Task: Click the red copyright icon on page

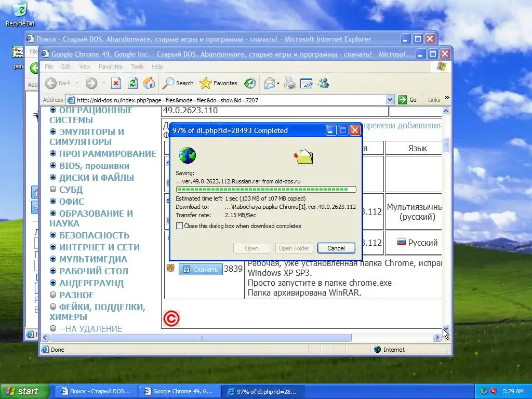Action: 171,318
